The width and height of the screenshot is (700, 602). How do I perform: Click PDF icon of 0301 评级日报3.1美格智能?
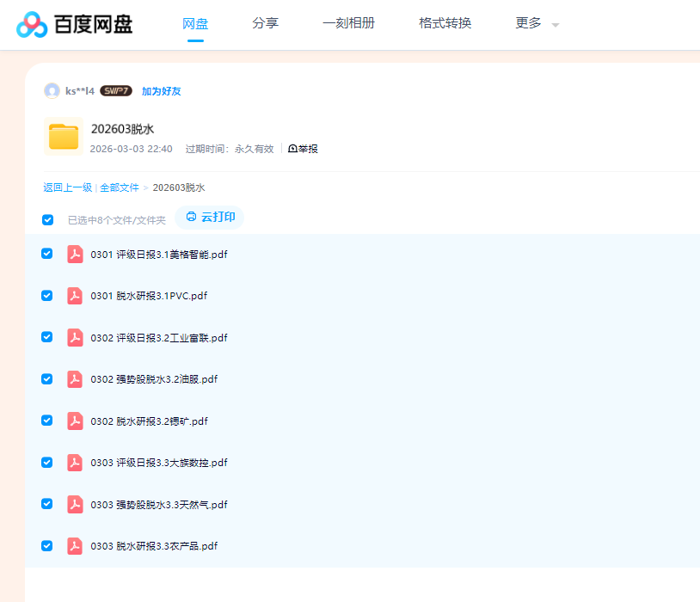[75, 254]
